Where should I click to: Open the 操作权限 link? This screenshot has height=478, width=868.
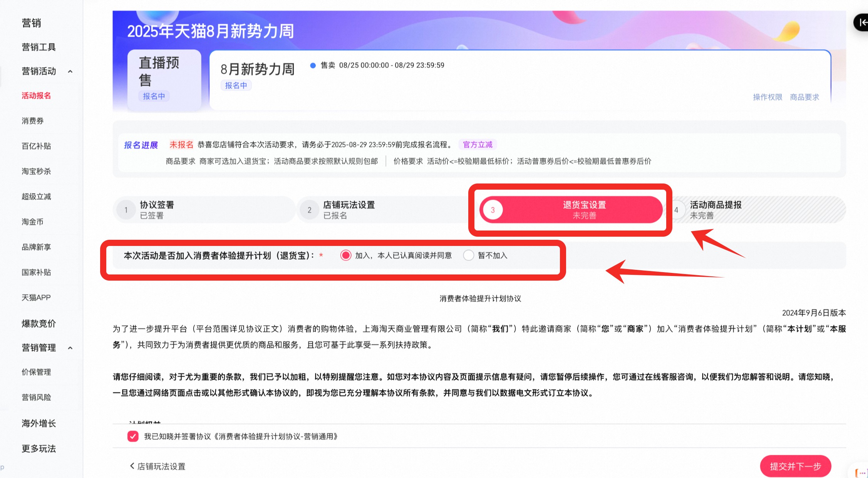pos(767,97)
